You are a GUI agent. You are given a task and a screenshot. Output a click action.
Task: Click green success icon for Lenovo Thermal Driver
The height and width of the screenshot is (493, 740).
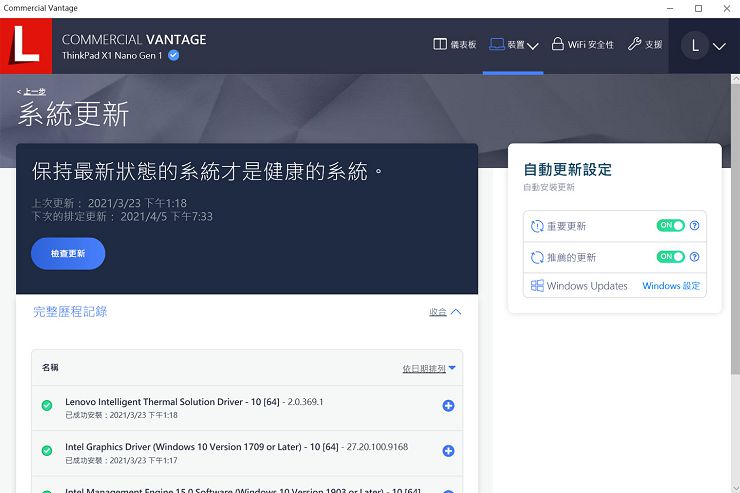pyautogui.click(x=47, y=405)
